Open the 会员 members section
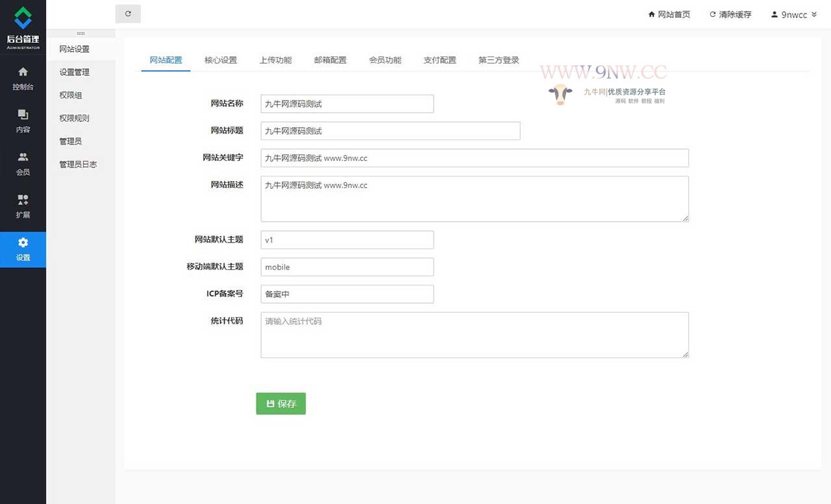This screenshot has height=504, width=831. (23, 164)
